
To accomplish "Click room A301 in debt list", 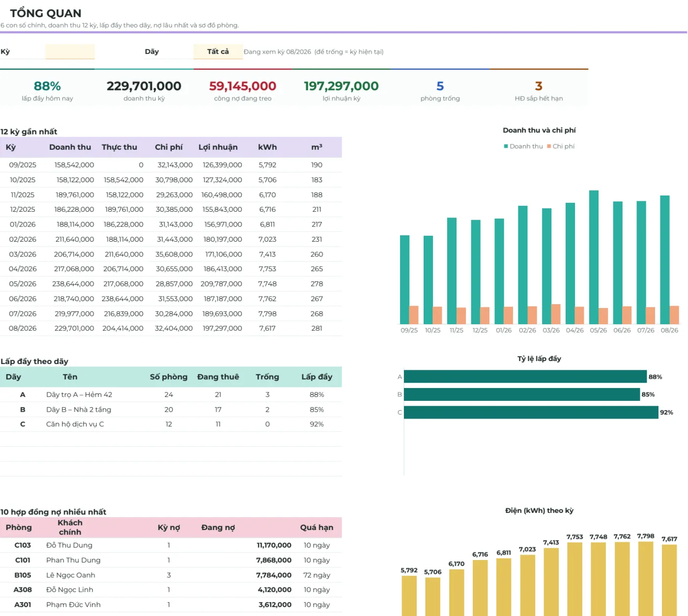I will 23,605.
